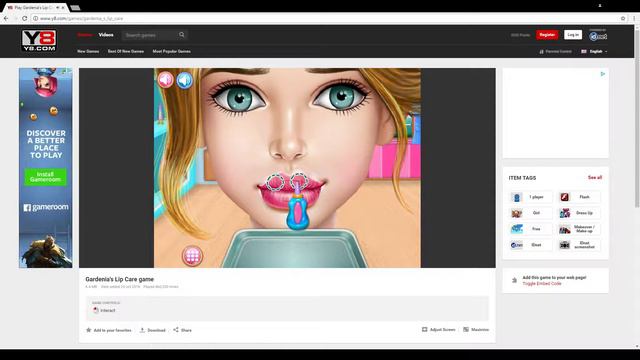
Task: Click the bookmark star in address bar
Action: click(x=623, y=18)
